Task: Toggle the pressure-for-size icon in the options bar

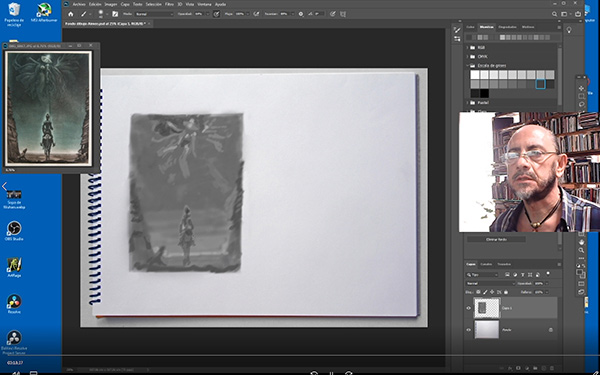Action: click(333, 14)
